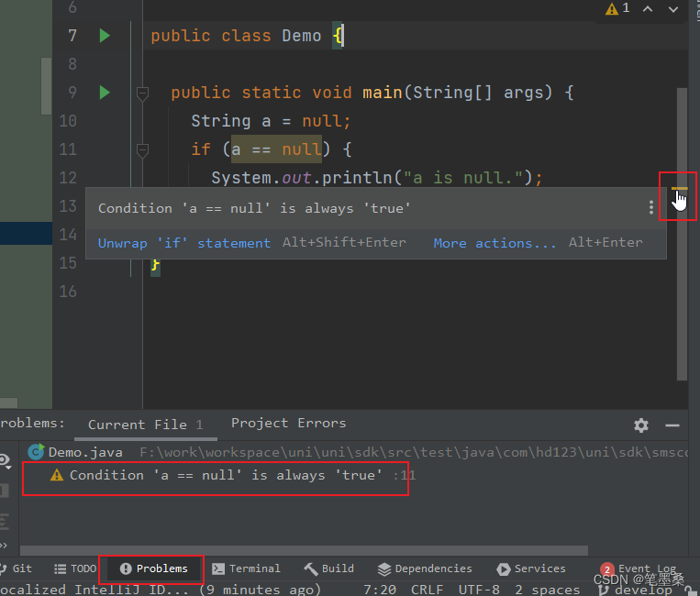Image resolution: width=700 pixels, height=596 pixels.
Task: Run the main method from gutter arrow
Action: [x=105, y=93]
